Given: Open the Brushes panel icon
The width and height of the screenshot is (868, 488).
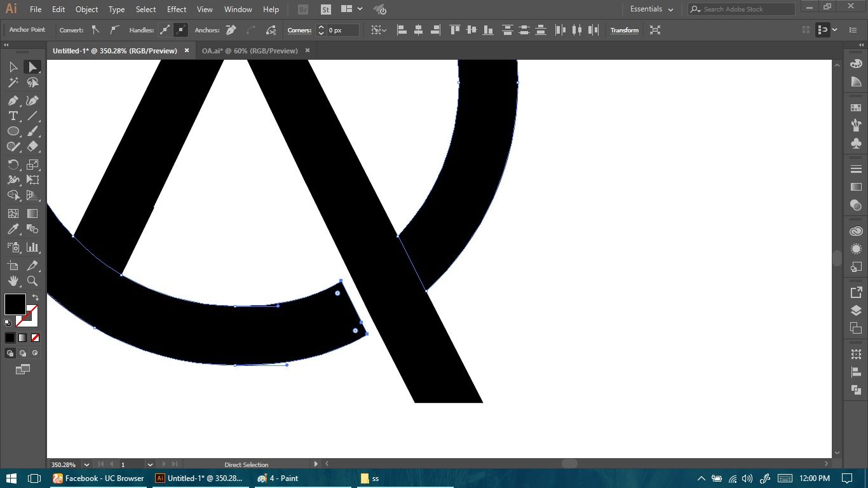Looking at the screenshot, I should click(856, 125).
